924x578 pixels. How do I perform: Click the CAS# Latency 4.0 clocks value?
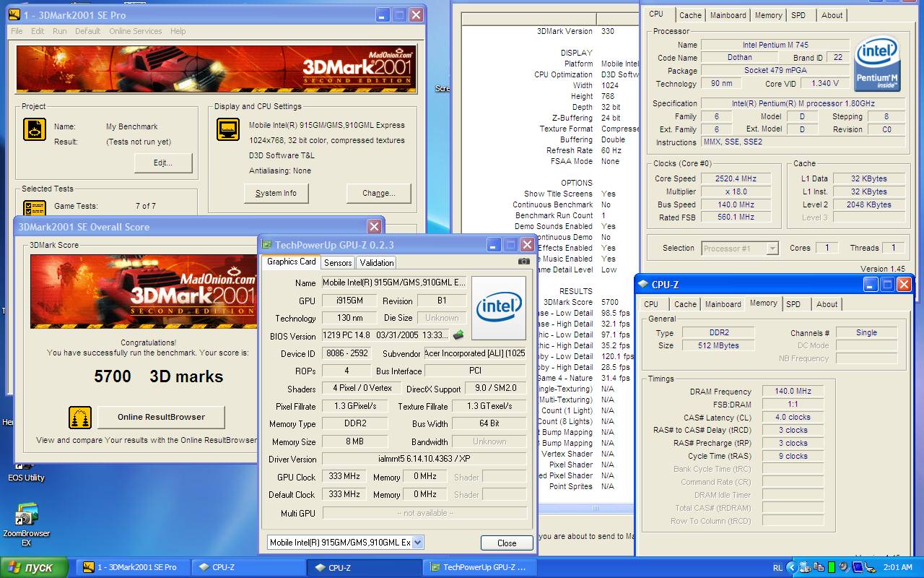coord(793,417)
